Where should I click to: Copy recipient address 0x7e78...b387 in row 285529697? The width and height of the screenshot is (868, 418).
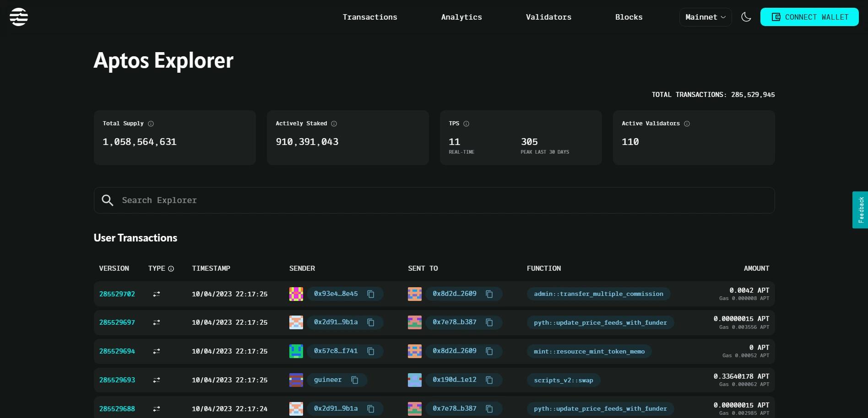(x=489, y=322)
